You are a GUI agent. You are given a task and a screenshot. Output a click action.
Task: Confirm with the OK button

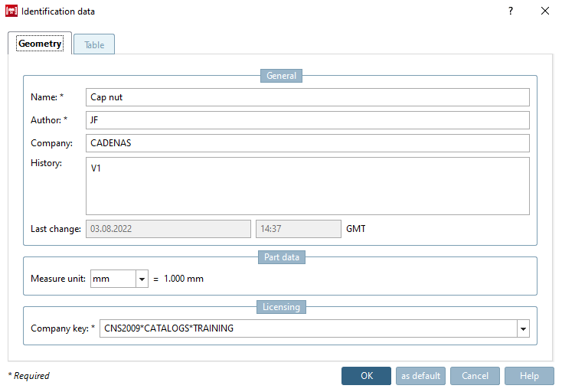366,376
